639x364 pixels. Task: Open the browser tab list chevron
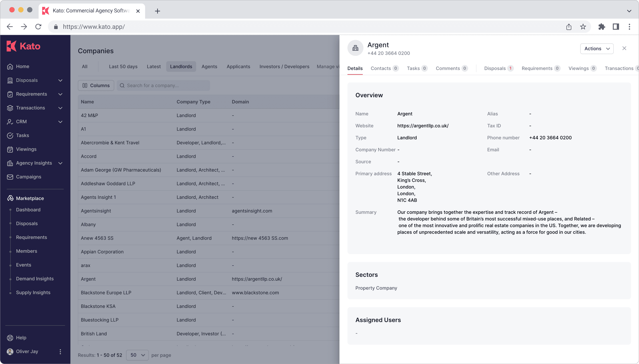coord(629,11)
